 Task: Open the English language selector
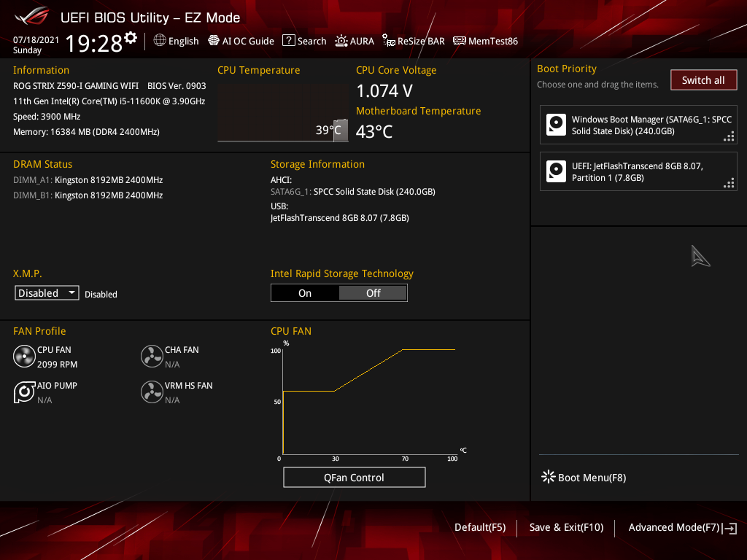[x=176, y=41]
